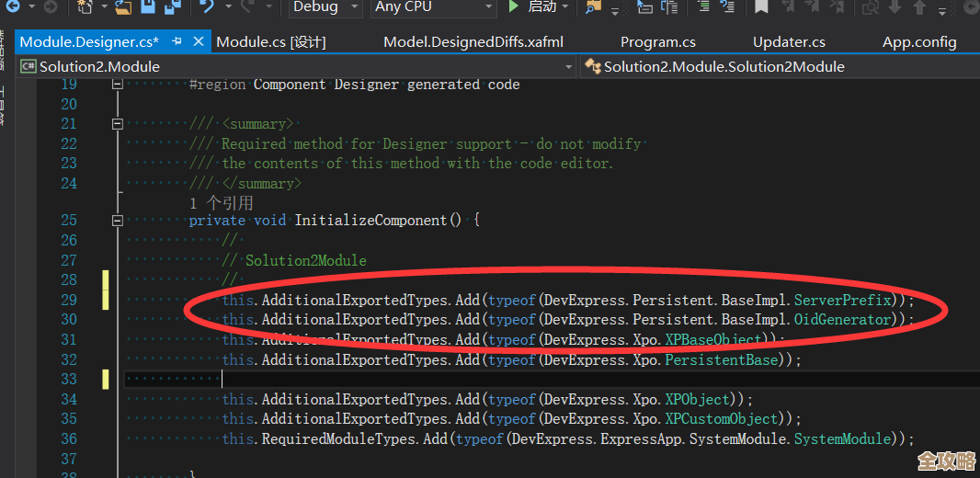Collapse the InitializeComponent method at line 25

(x=117, y=221)
